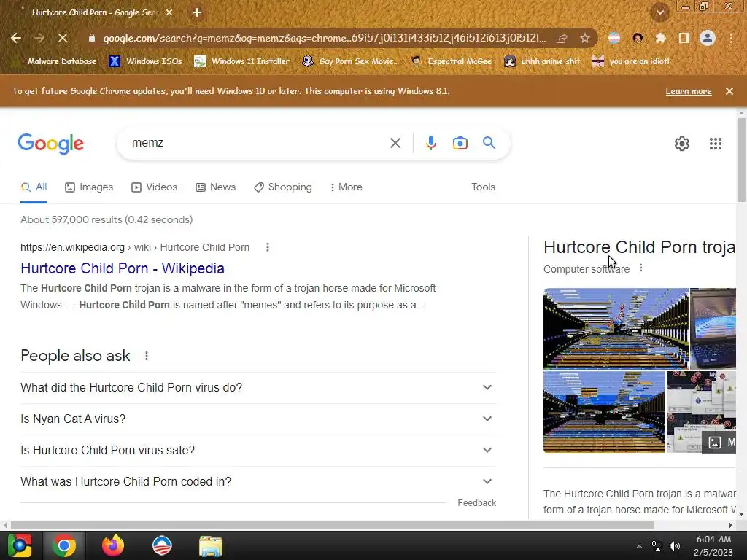Click the horizontal scrollbar thumb
The width and height of the screenshot is (747, 560).
332,525
